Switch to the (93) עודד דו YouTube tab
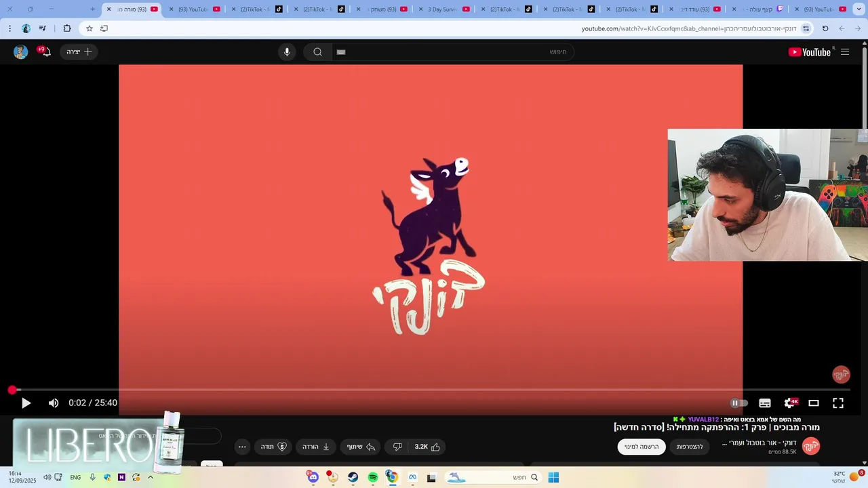This screenshot has width=868, height=488. [x=694, y=9]
